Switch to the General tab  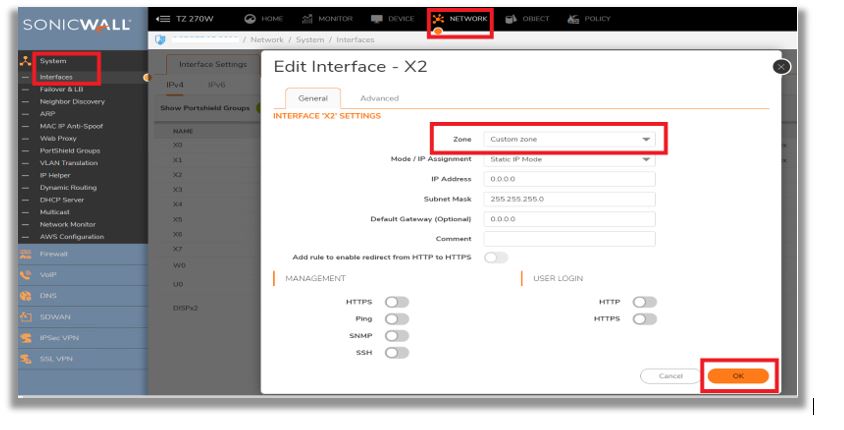pyautogui.click(x=313, y=98)
